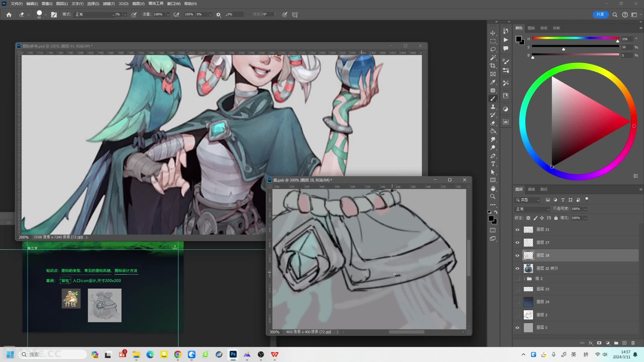Select the Magic Wand tool
This screenshot has width=644, height=362.
click(493, 58)
